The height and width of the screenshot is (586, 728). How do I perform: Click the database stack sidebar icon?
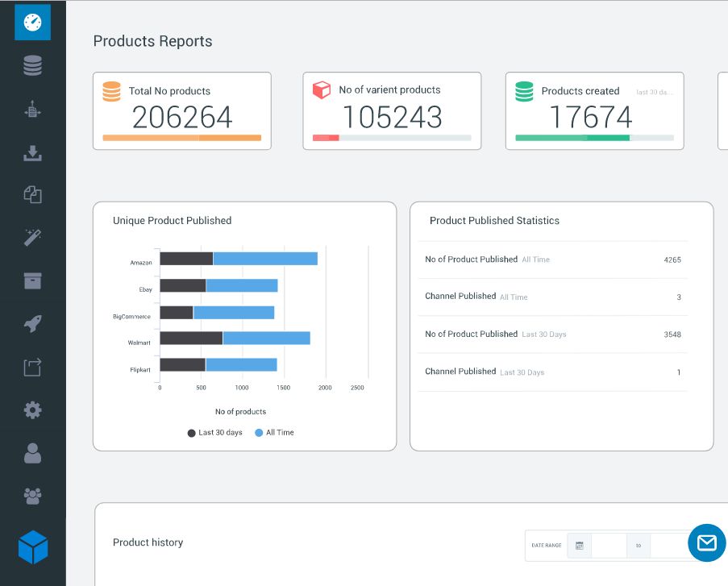pos(32,65)
